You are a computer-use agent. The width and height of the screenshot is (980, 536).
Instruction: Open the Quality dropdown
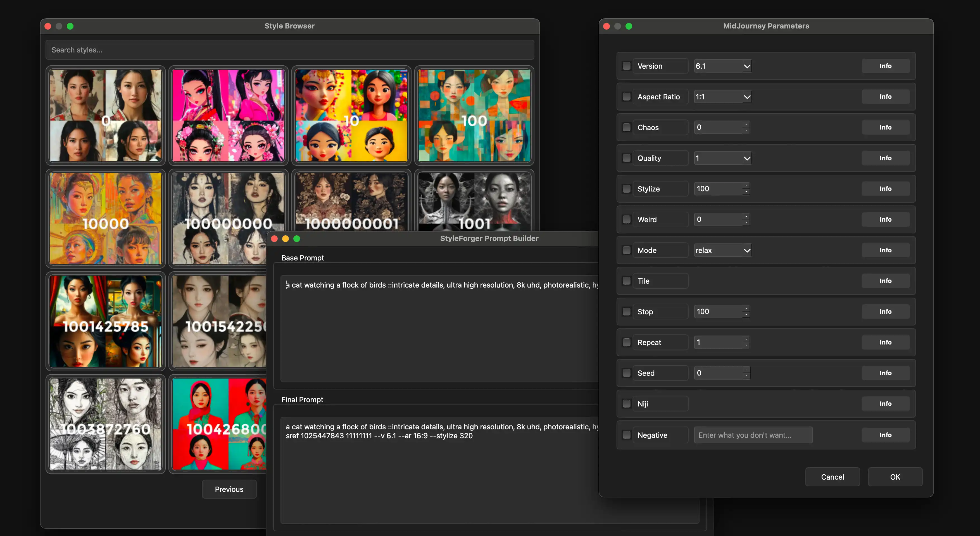[x=722, y=158]
